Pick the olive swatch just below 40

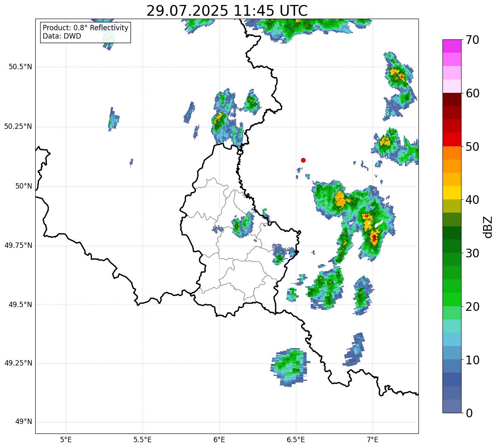(x=452, y=206)
